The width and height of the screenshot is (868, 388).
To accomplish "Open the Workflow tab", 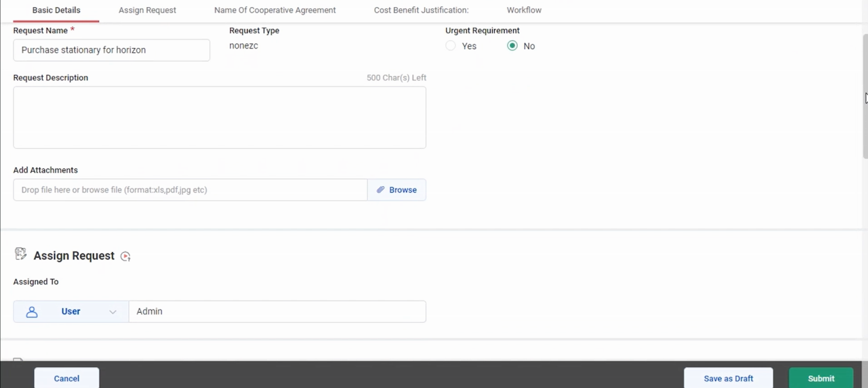I will [523, 10].
